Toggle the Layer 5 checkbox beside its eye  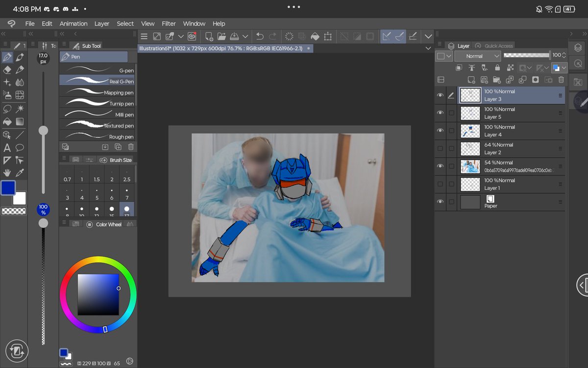click(451, 113)
